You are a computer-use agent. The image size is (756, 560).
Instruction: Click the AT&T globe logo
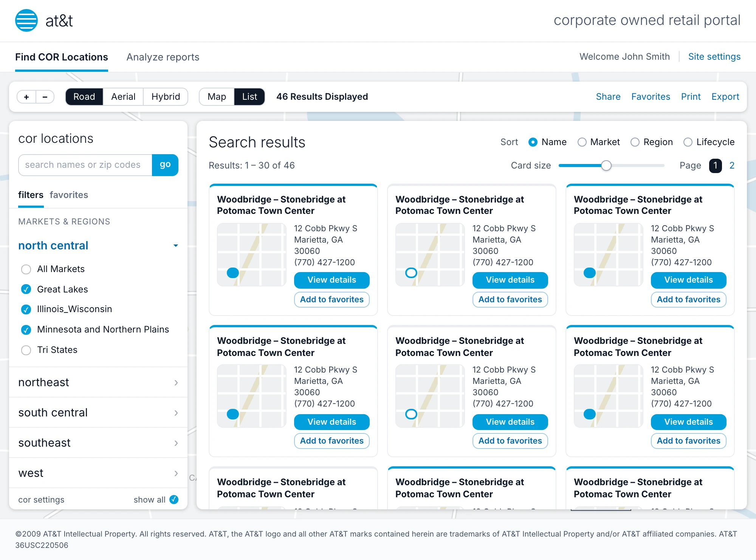[x=26, y=20]
